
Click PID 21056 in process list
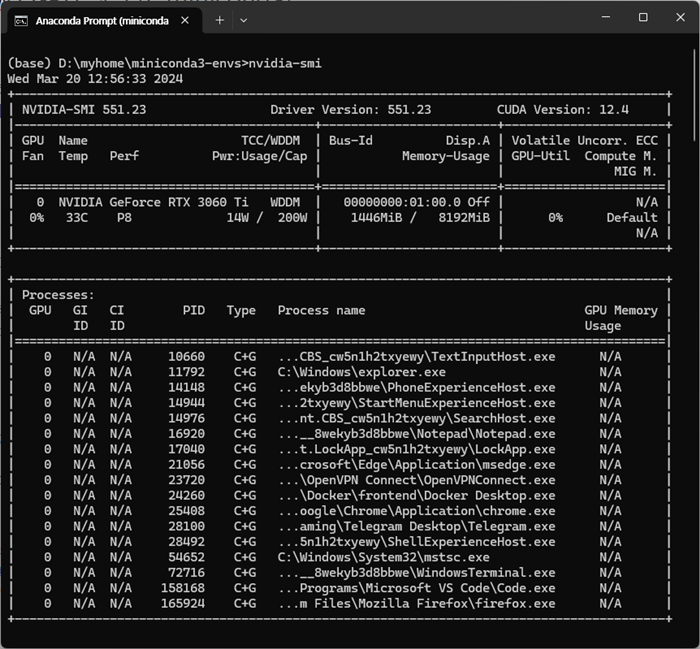tap(186, 465)
